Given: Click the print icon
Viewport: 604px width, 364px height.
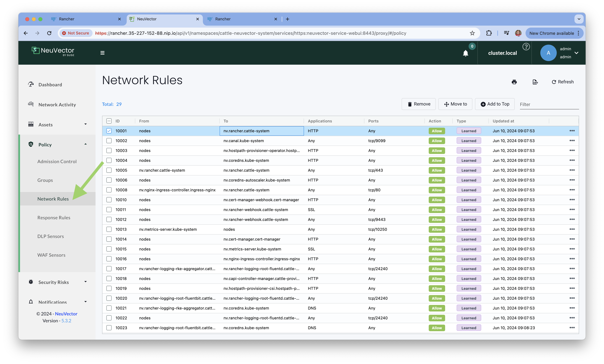Looking at the screenshot, I should coord(514,82).
